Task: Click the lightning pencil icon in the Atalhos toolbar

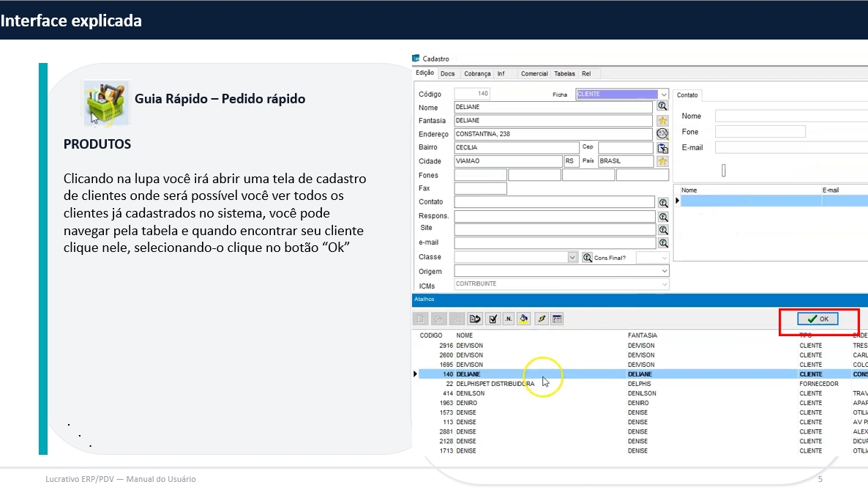Action: click(541, 319)
